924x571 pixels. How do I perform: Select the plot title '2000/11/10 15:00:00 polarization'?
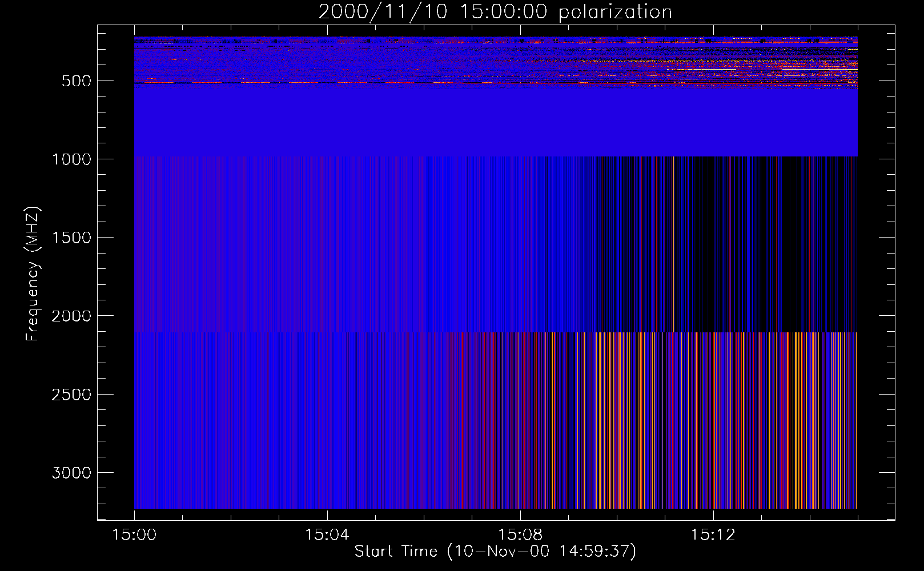(495, 12)
